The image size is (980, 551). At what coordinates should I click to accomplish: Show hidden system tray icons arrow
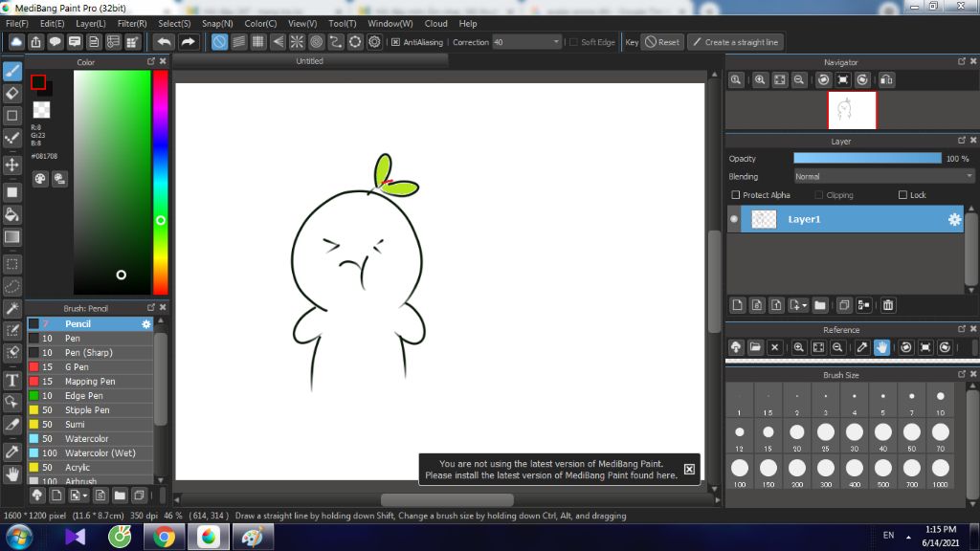[x=908, y=537]
